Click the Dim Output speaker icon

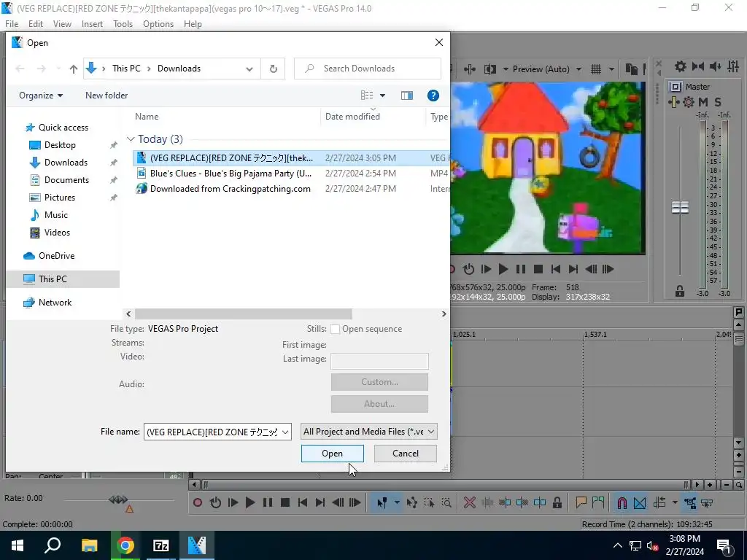tap(715, 67)
